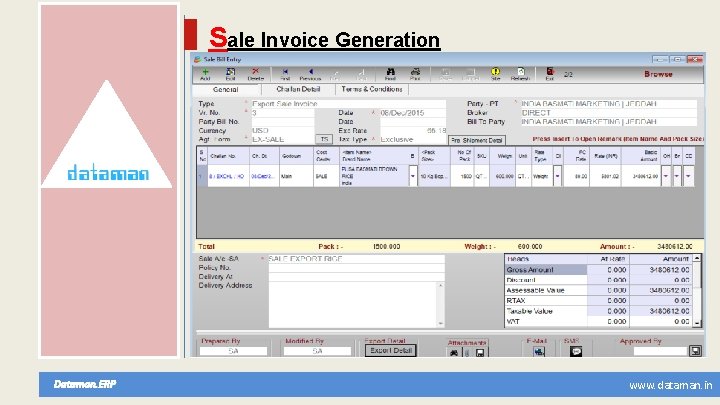
Task: Select the RTAX row
Action: [x=598, y=301]
